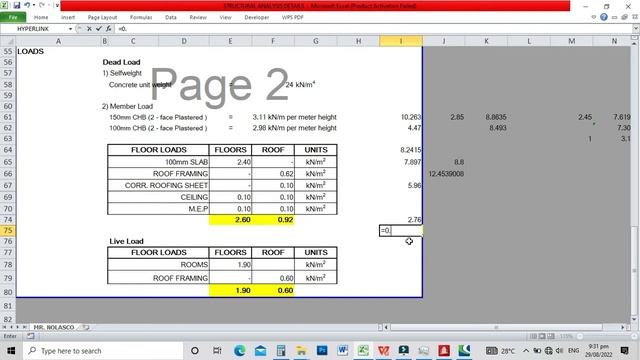
Task: Open the Review ribbon tab
Action: point(198,18)
